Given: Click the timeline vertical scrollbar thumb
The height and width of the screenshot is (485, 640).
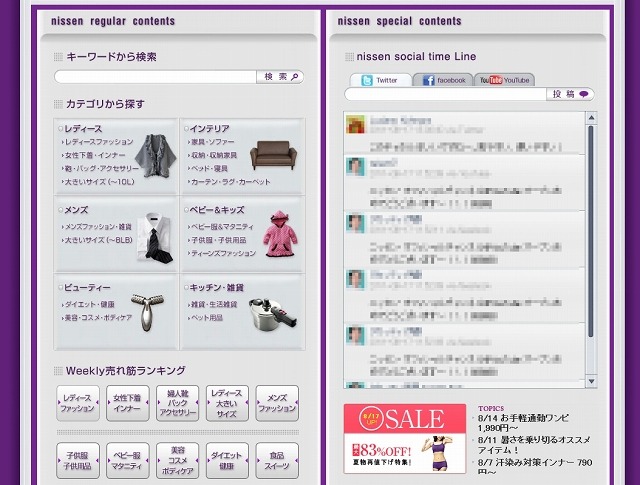Looking at the screenshot, I should 591,231.
